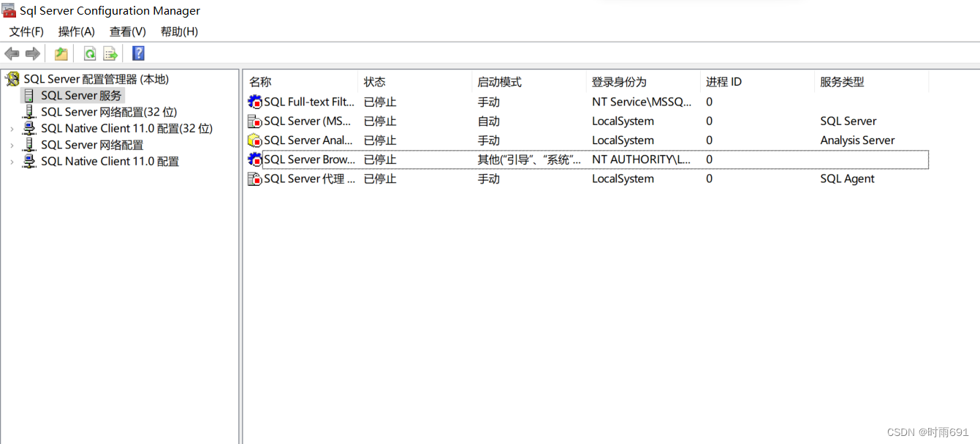
Task: Select the SQL Full-text Filt... service row
Action: tap(588, 102)
